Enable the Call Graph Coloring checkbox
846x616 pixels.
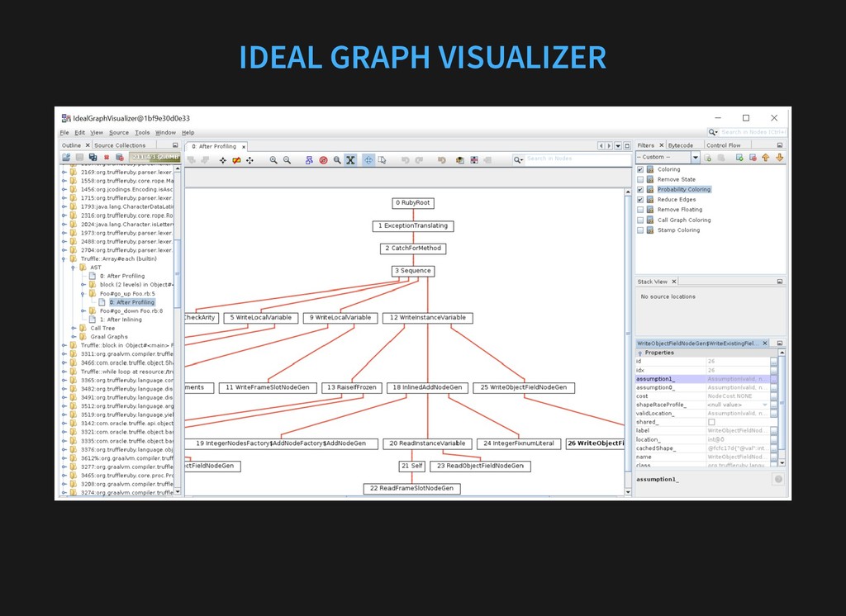640,220
